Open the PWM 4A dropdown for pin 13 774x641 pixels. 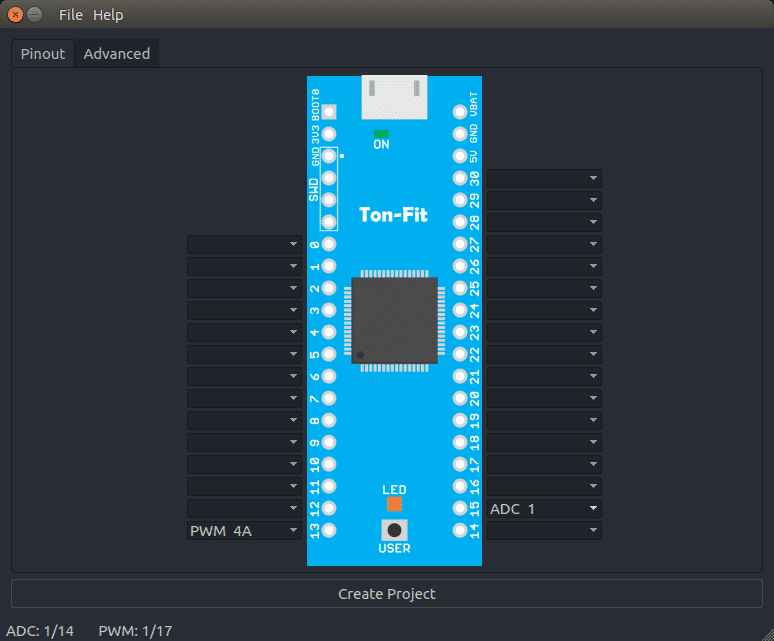pyautogui.click(x=244, y=531)
